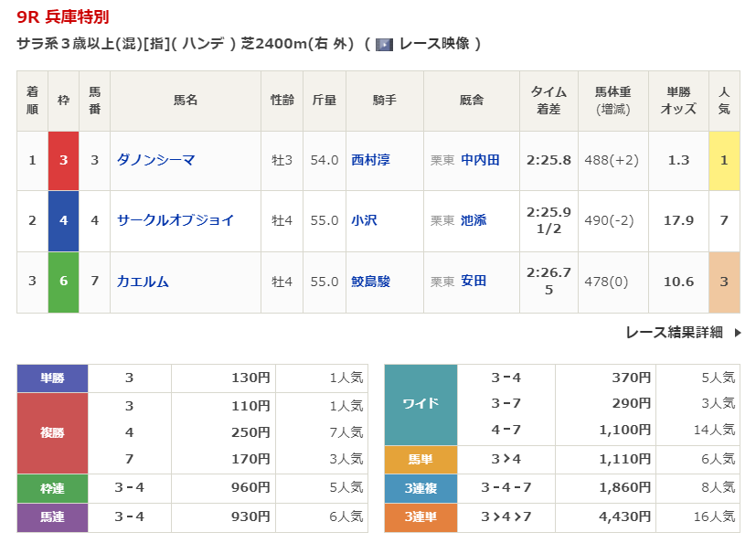Click the 3連単 payout label
756x543 pixels.
click(421, 517)
